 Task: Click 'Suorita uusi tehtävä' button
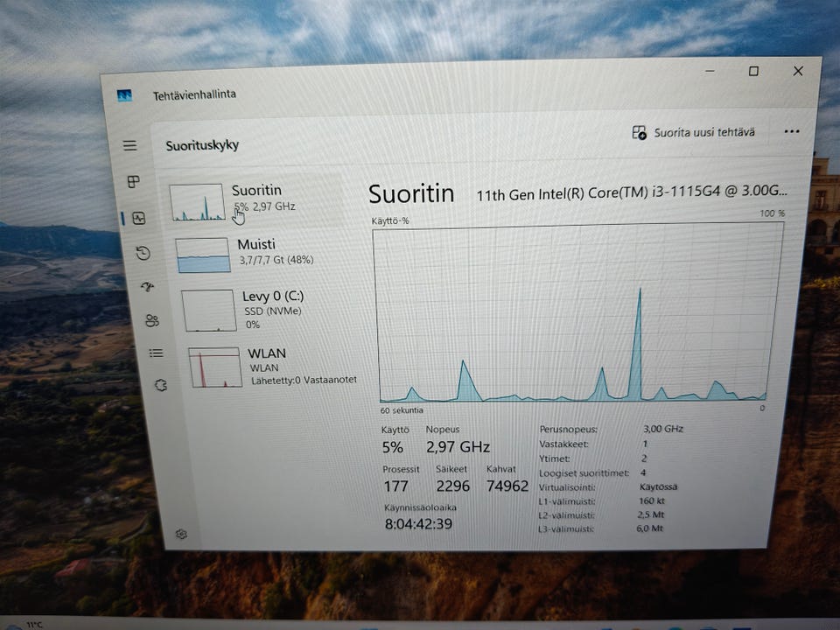pos(694,132)
